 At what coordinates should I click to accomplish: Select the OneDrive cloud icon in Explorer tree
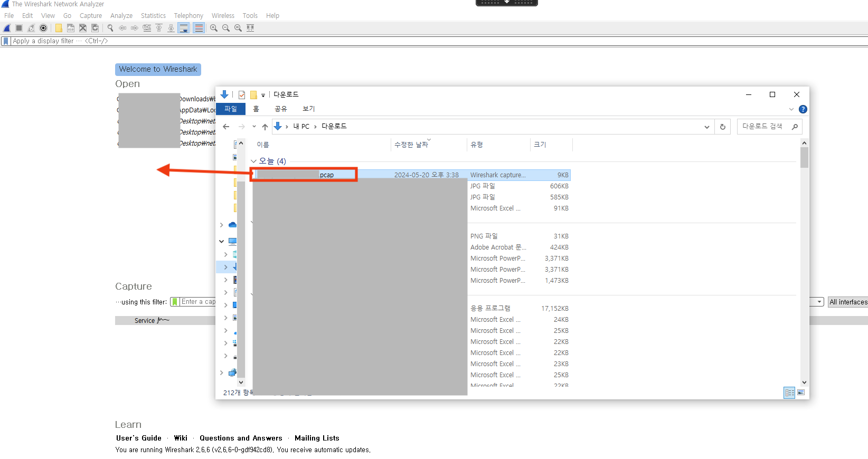[x=232, y=225]
